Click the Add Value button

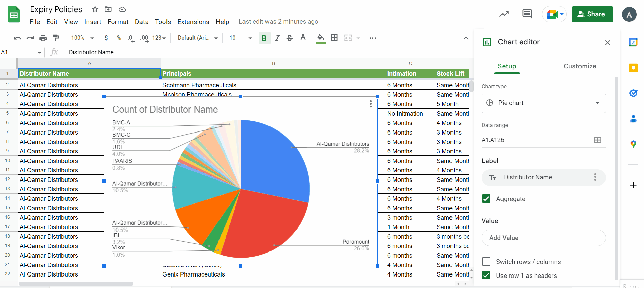[x=543, y=238]
